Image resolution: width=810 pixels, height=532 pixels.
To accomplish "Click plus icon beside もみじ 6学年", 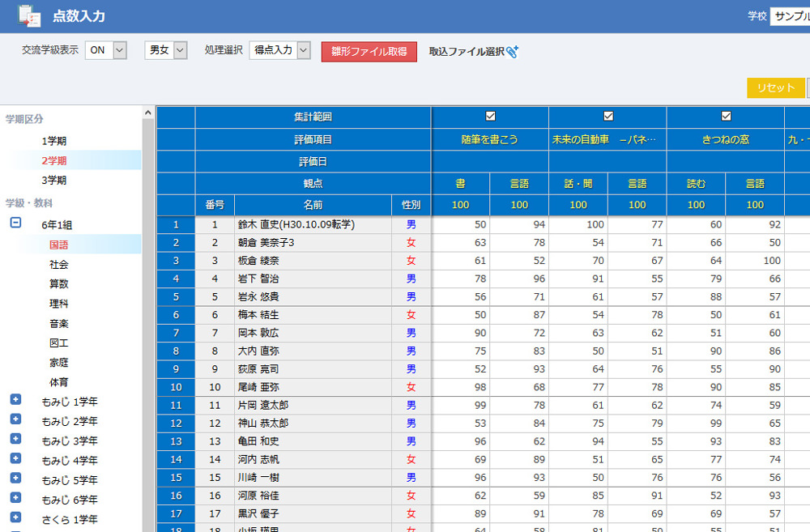I will (15, 498).
